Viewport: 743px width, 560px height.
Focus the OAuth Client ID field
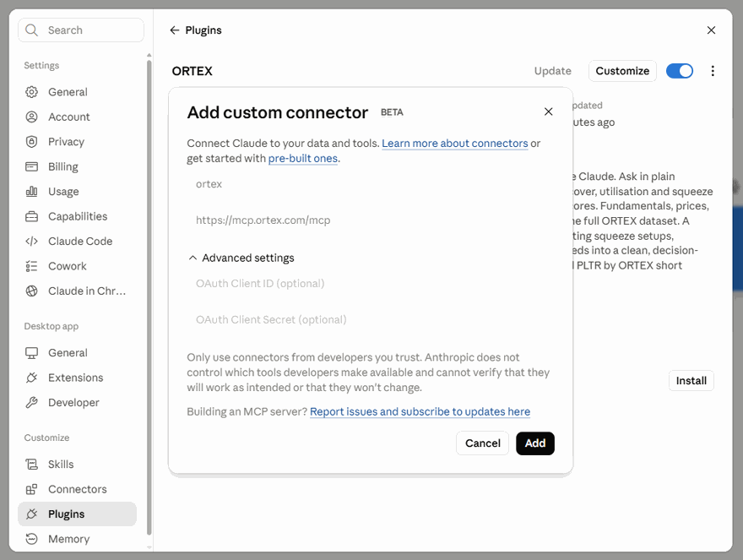pyautogui.click(x=371, y=283)
